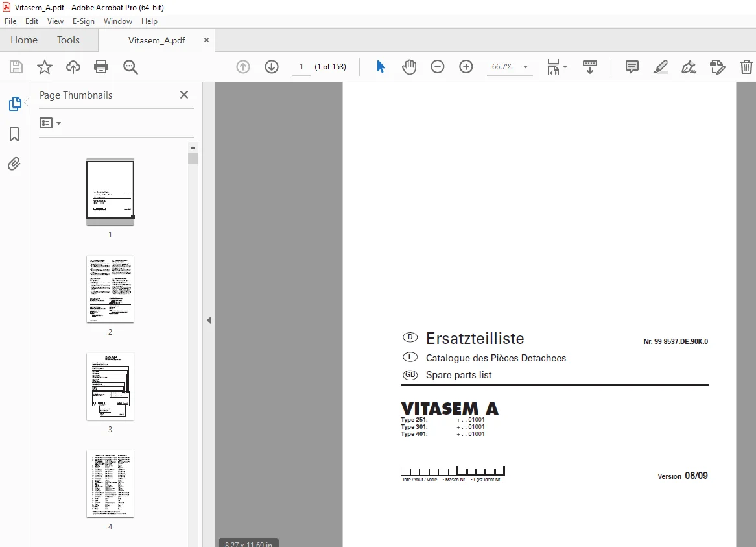Close the Page Thumbnails panel
The height and width of the screenshot is (547, 756).
pyautogui.click(x=183, y=95)
